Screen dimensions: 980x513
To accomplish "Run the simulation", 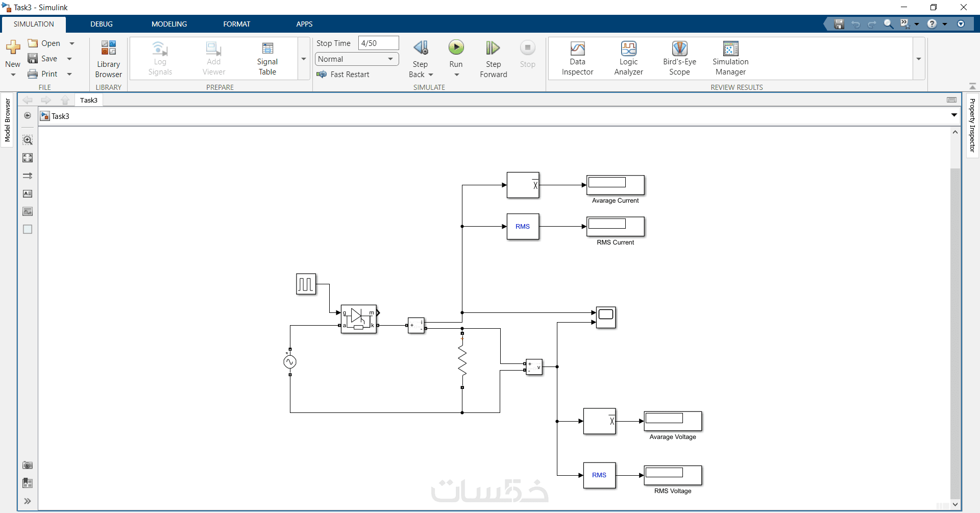I will 456,48.
